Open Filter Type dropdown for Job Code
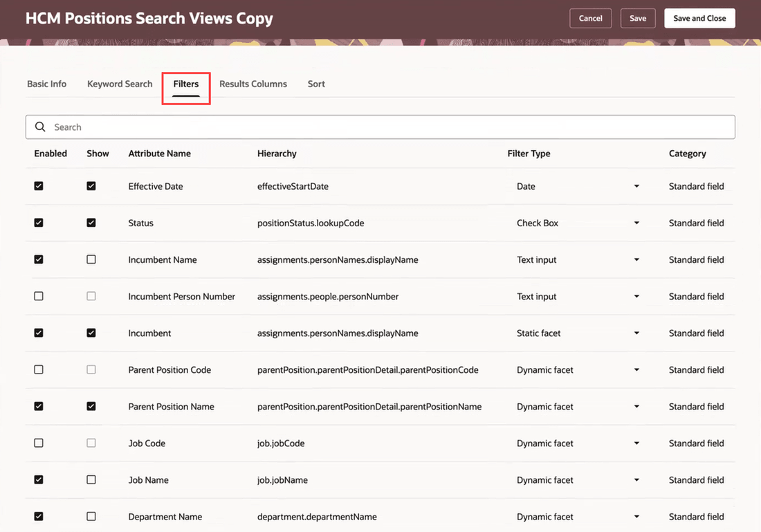The height and width of the screenshot is (532, 761). [636, 443]
